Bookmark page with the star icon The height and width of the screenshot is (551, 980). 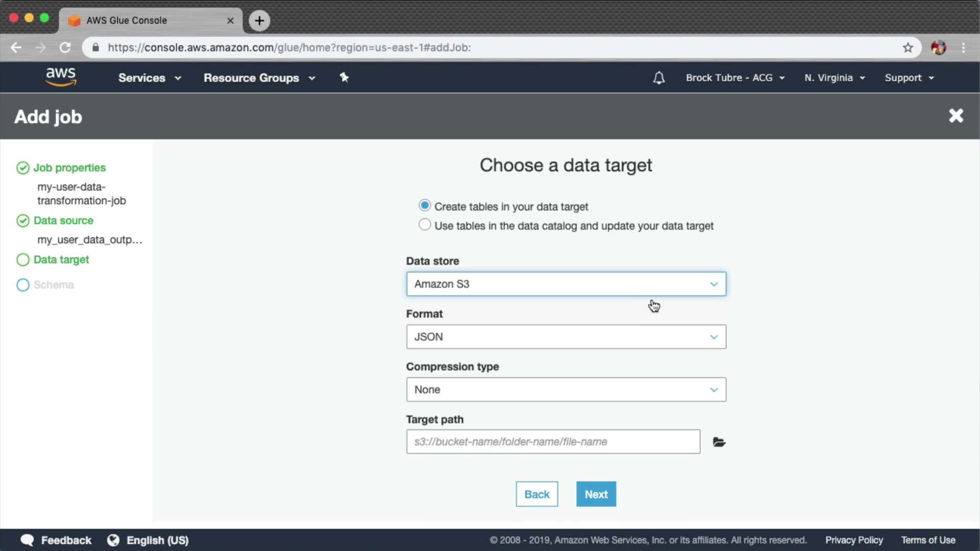908,47
